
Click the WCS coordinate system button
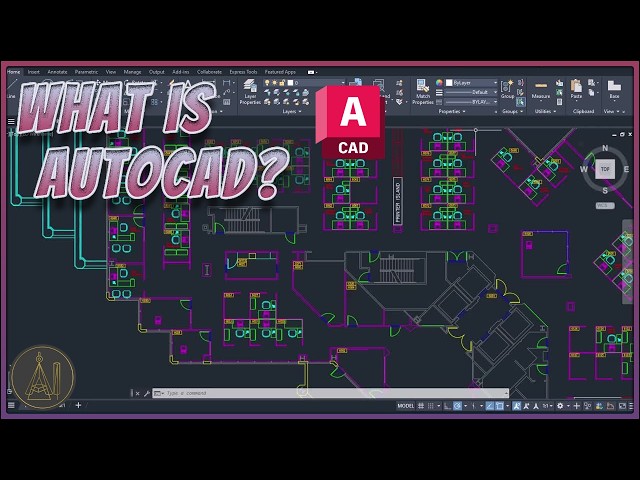(604, 206)
